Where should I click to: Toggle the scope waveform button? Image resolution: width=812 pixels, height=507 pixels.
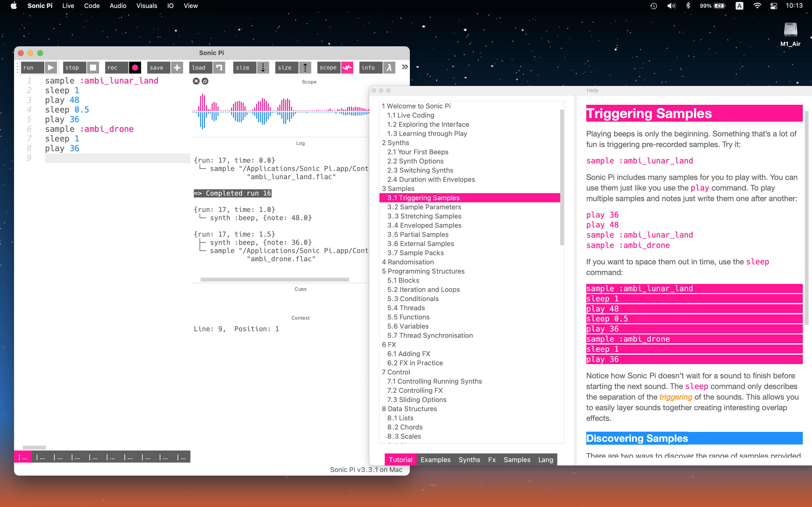(347, 67)
